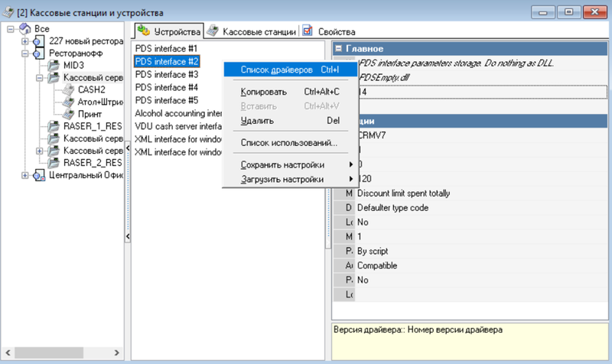This screenshot has height=364, width=612.
Task: Open Список использований... menu entry
Action: [290, 143]
